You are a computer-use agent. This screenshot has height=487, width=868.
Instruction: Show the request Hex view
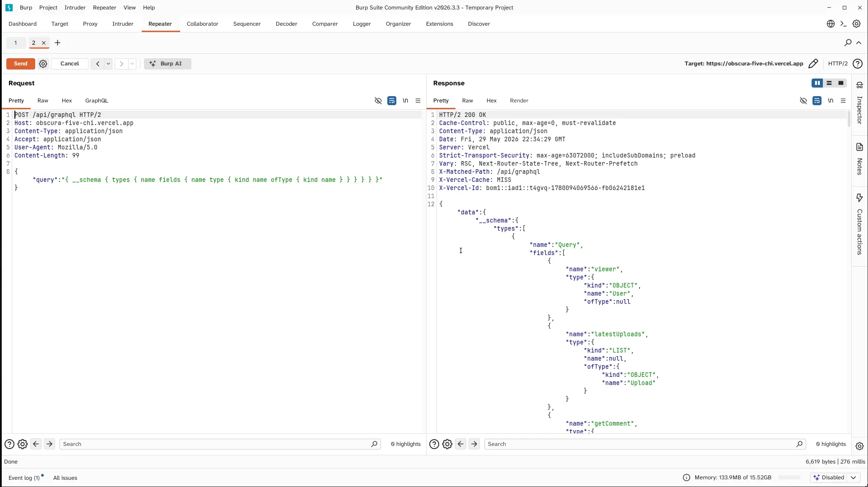[67, 101]
